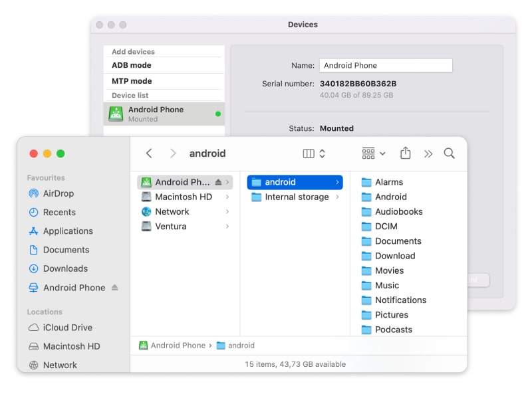
Task: Select the Internal storage folder
Action: [x=295, y=197]
